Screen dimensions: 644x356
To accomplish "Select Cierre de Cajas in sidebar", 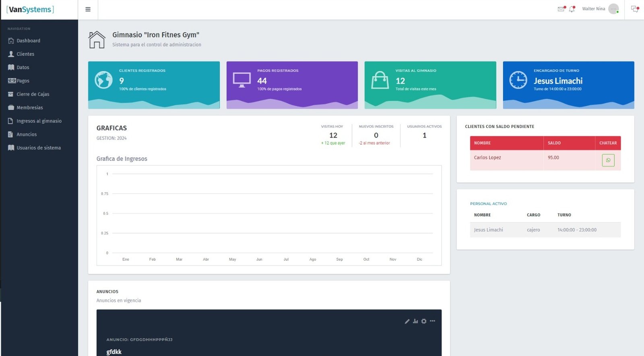I will (x=33, y=94).
